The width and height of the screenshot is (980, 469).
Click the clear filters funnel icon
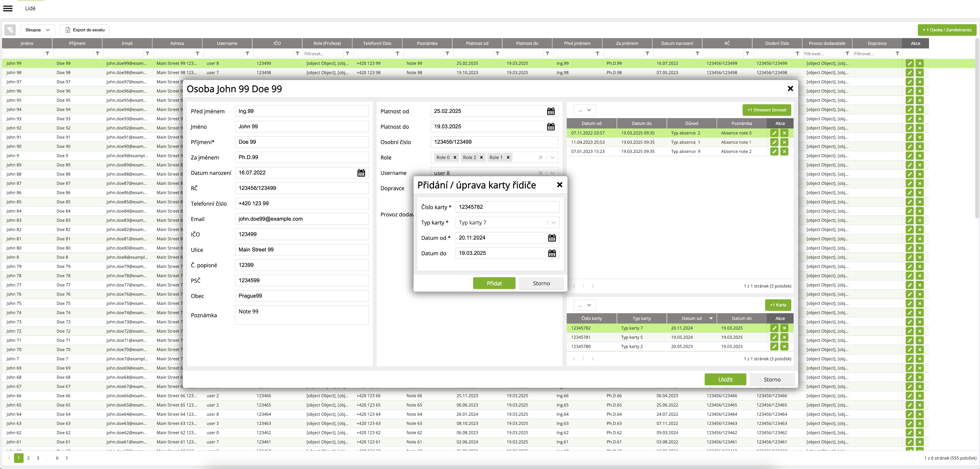pyautogui.click(x=10, y=30)
